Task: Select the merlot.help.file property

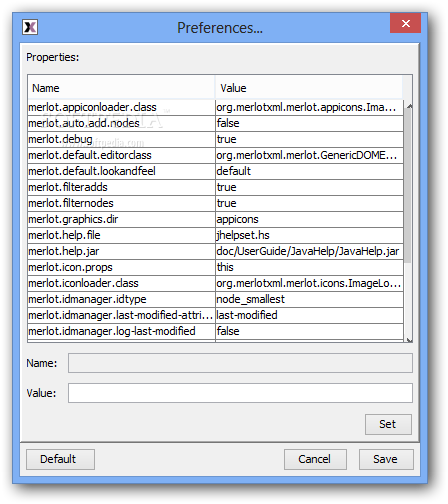Action: point(121,235)
